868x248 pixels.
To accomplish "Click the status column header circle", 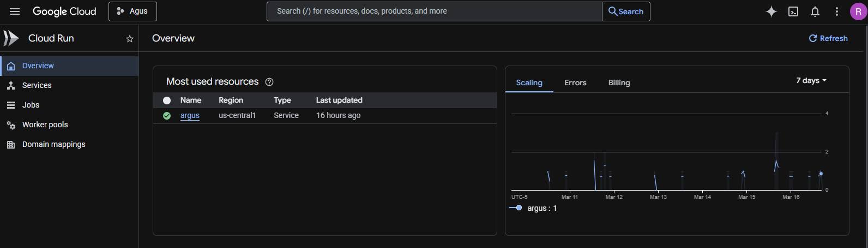I will coord(167,101).
